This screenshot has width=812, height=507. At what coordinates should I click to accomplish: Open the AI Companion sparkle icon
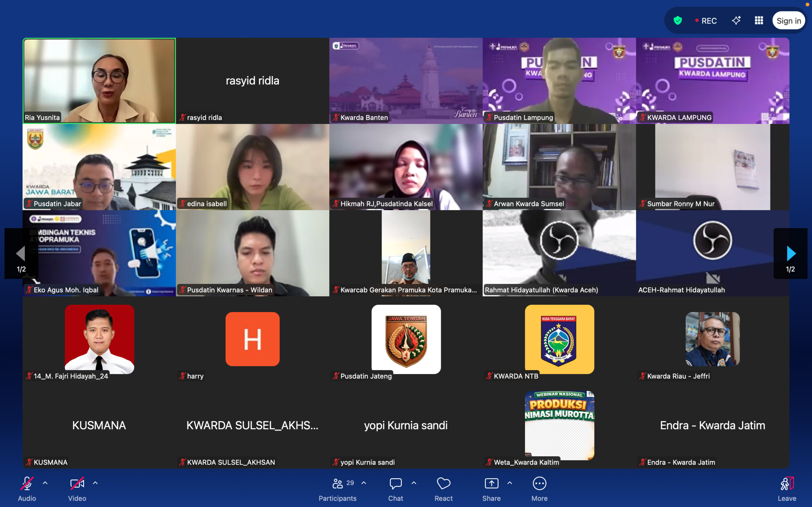coord(736,21)
